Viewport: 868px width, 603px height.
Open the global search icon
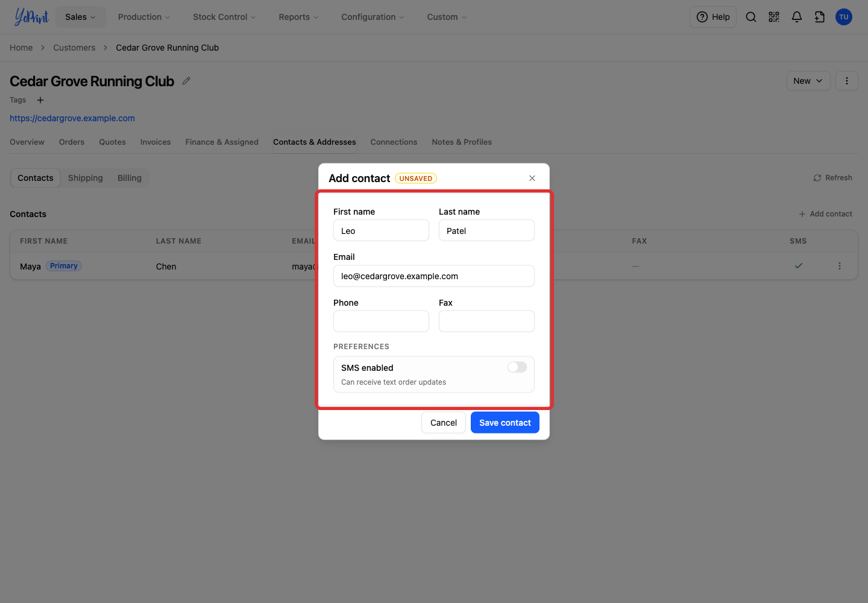pos(751,17)
